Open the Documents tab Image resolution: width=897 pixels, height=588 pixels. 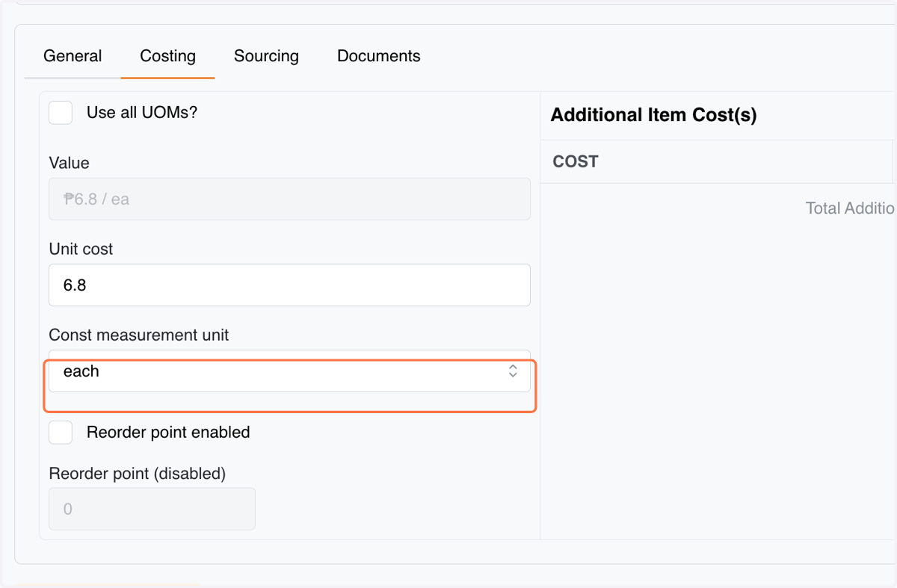[378, 56]
